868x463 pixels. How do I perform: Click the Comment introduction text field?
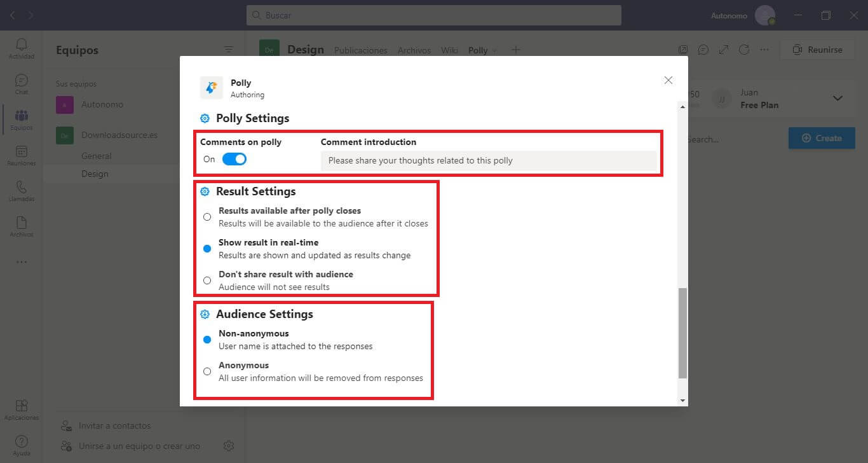pyautogui.click(x=489, y=160)
